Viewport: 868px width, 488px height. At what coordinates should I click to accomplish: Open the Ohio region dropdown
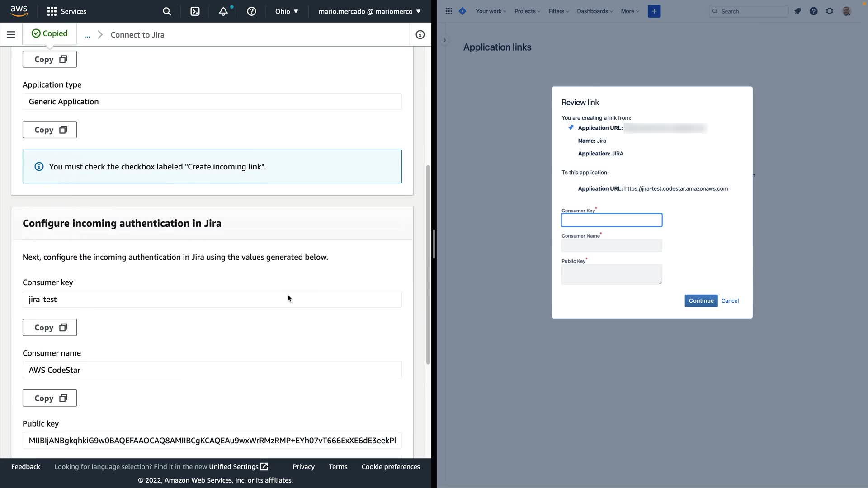click(x=287, y=11)
